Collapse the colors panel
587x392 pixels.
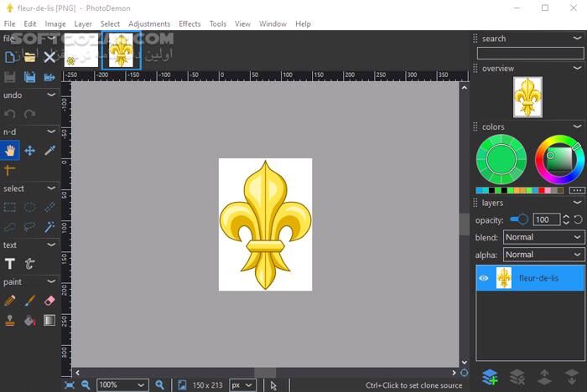click(577, 127)
